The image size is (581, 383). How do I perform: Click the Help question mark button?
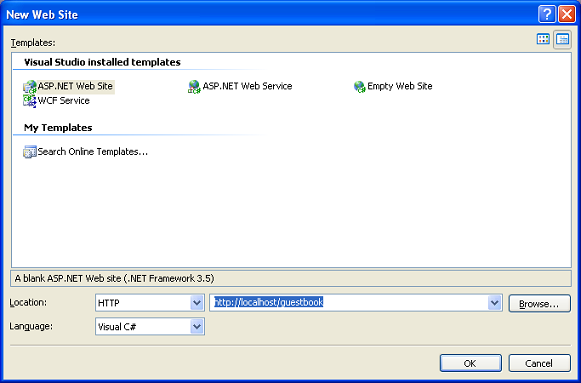pyautogui.click(x=547, y=14)
